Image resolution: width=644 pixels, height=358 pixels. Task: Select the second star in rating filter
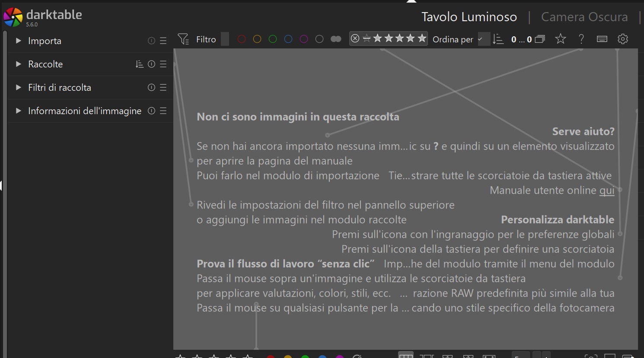point(389,38)
